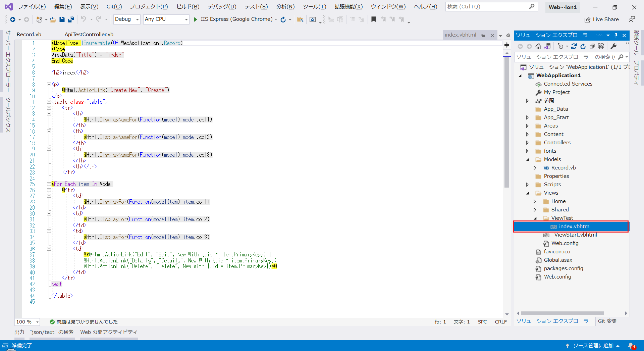Click ソース管理に追加 in the status bar
This screenshot has height=351, width=644.
click(x=593, y=345)
